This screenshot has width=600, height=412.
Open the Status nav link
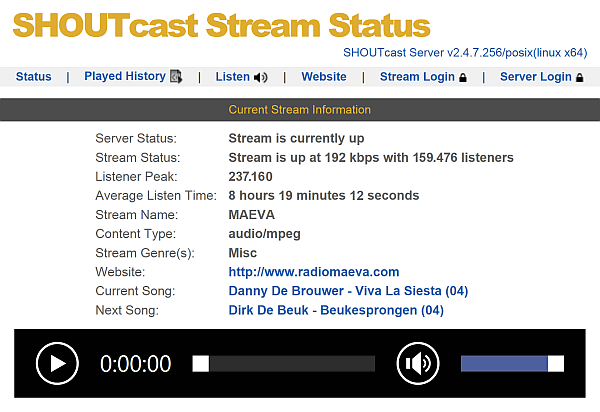[x=33, y=77]
